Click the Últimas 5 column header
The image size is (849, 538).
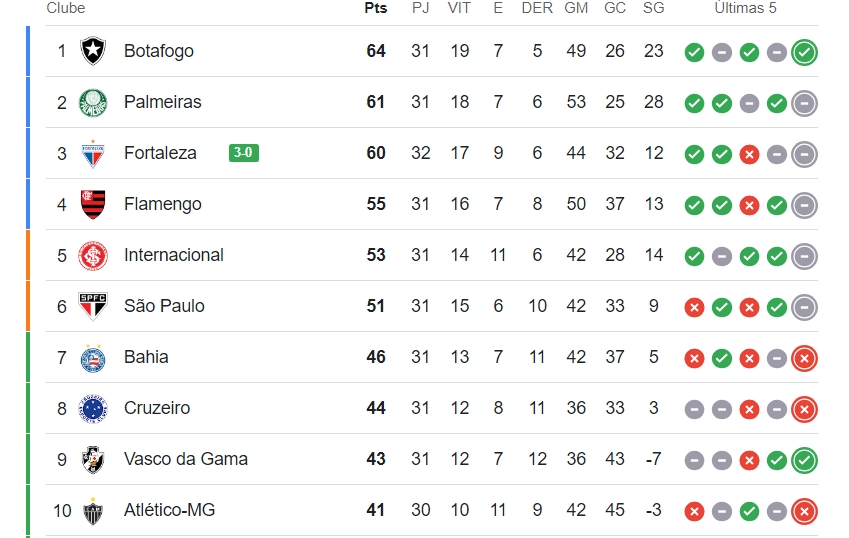745,8
